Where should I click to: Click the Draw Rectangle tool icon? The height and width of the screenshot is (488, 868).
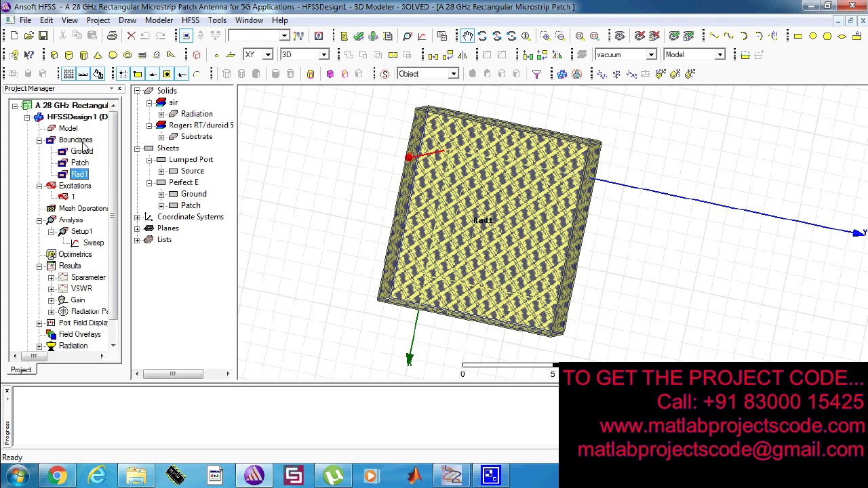coord(798,36)
